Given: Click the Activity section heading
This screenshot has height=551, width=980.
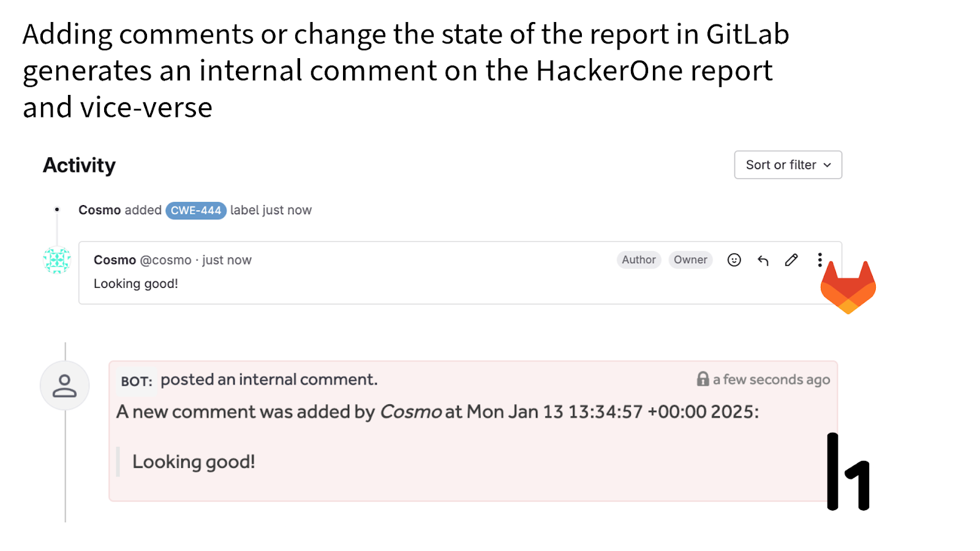Looking at the screenshot, I should point(78,164).
